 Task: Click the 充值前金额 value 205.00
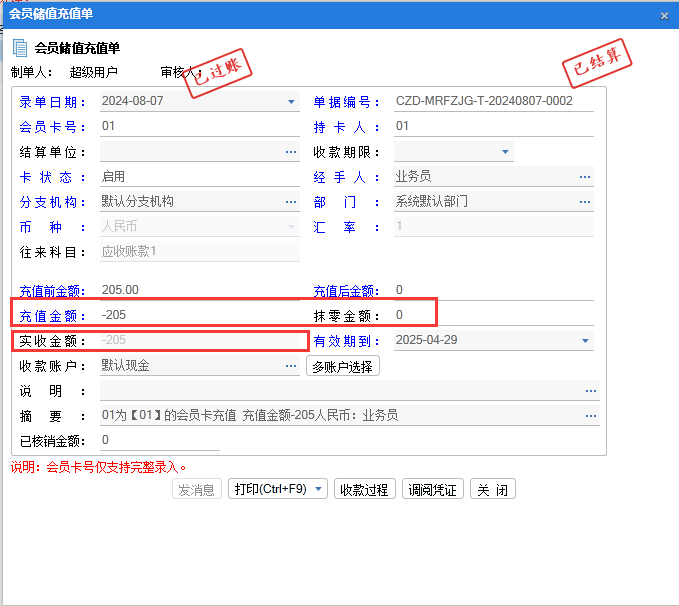(120, 290)
